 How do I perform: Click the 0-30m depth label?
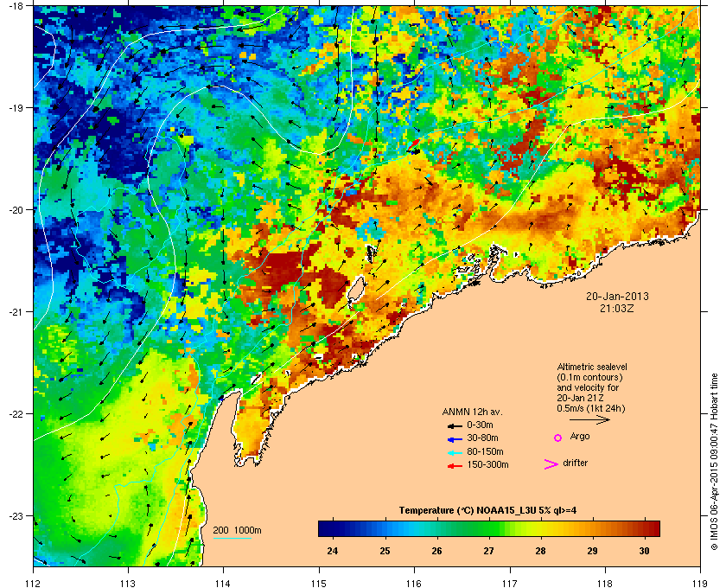[x=480, y=425]
